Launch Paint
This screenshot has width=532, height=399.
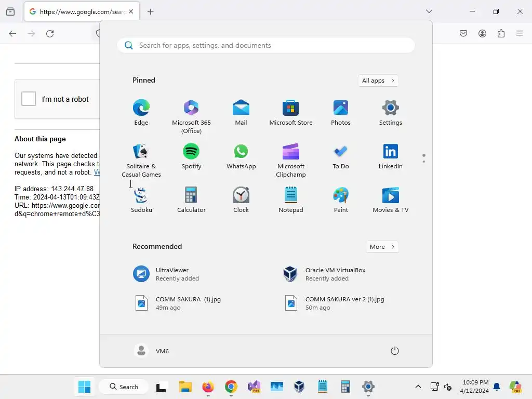341,200
